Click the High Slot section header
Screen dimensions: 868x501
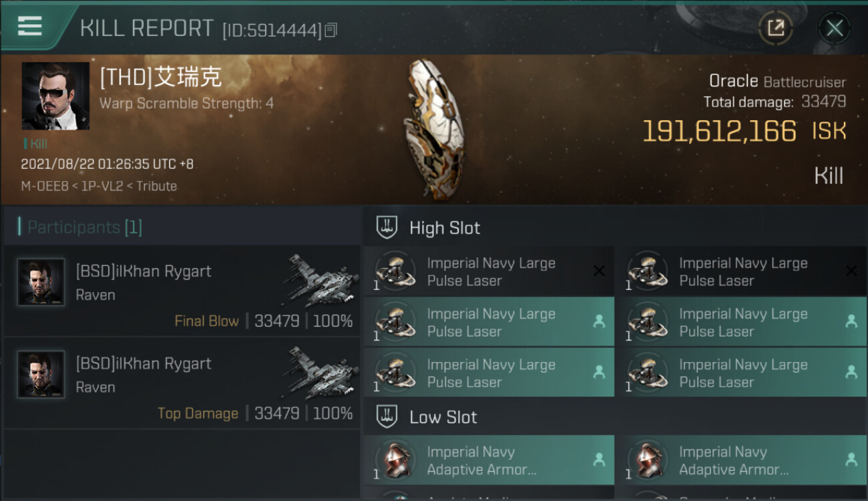(x=444, y=228)
